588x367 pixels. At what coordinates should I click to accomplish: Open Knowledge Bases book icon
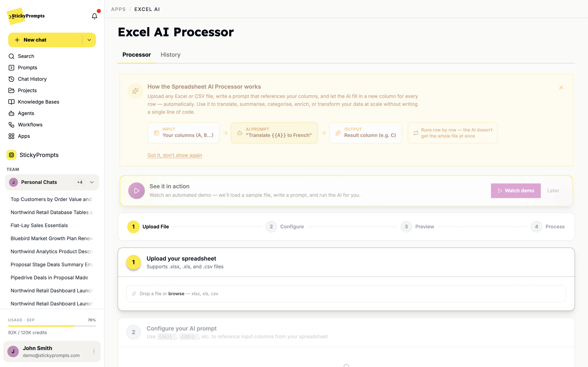11,102
